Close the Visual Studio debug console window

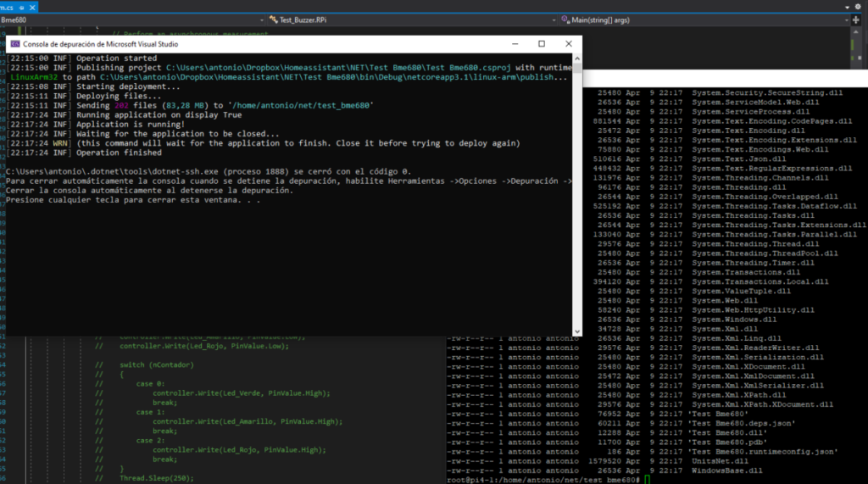568,44
